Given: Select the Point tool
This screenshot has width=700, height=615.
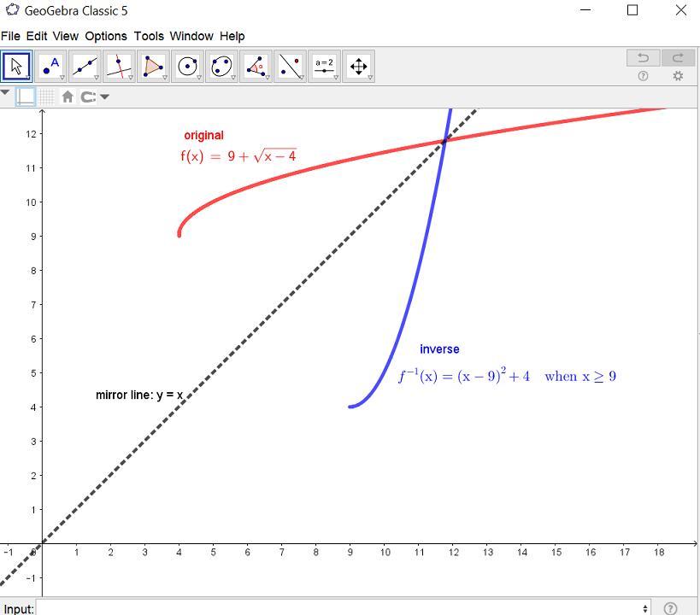Looking at the screenshot, I should [x=51, y=67].
